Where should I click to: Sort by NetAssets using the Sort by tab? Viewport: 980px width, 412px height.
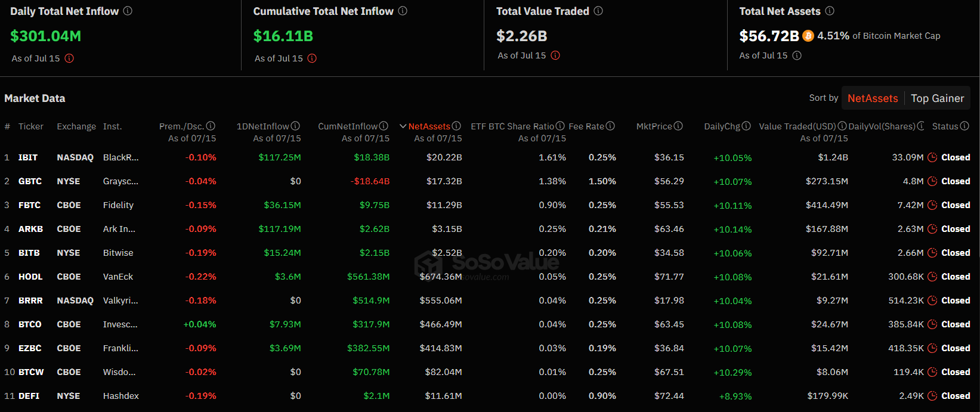(x=873, y=98)
